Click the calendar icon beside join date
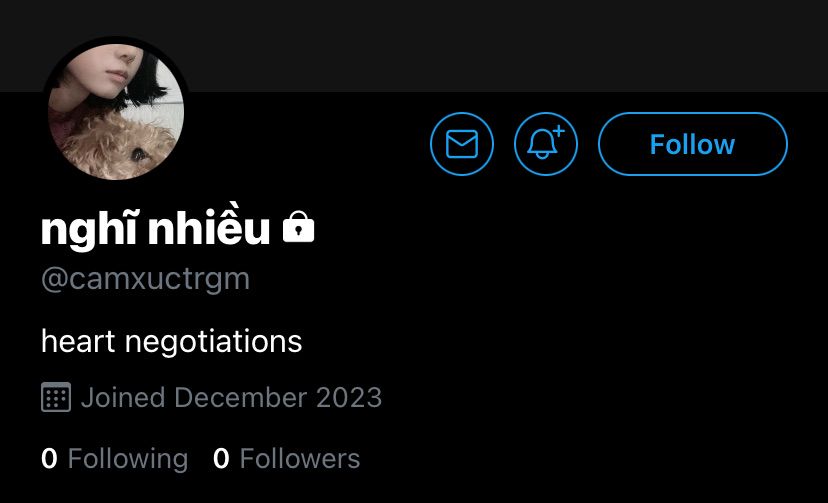 click(x=55, y=397)
